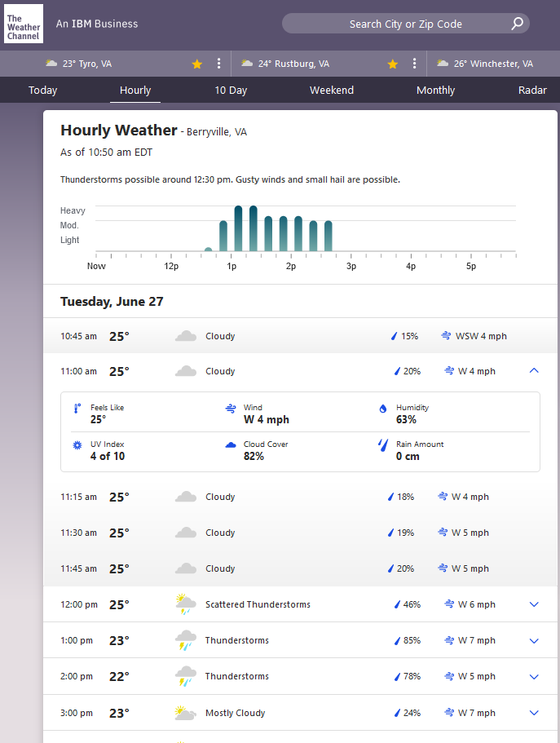The width and height of the screenshot is (560, 743).
Task: Expand the 1:00 pm hourly details
Action: [534, 641]
